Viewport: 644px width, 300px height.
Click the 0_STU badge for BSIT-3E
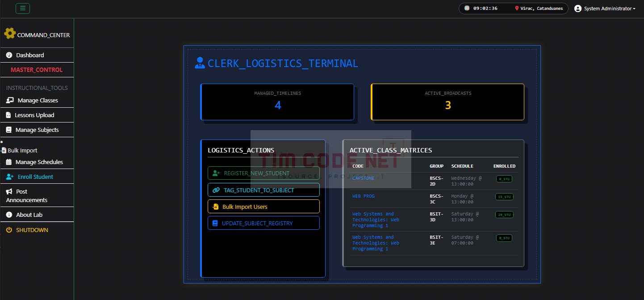[504, 238]
